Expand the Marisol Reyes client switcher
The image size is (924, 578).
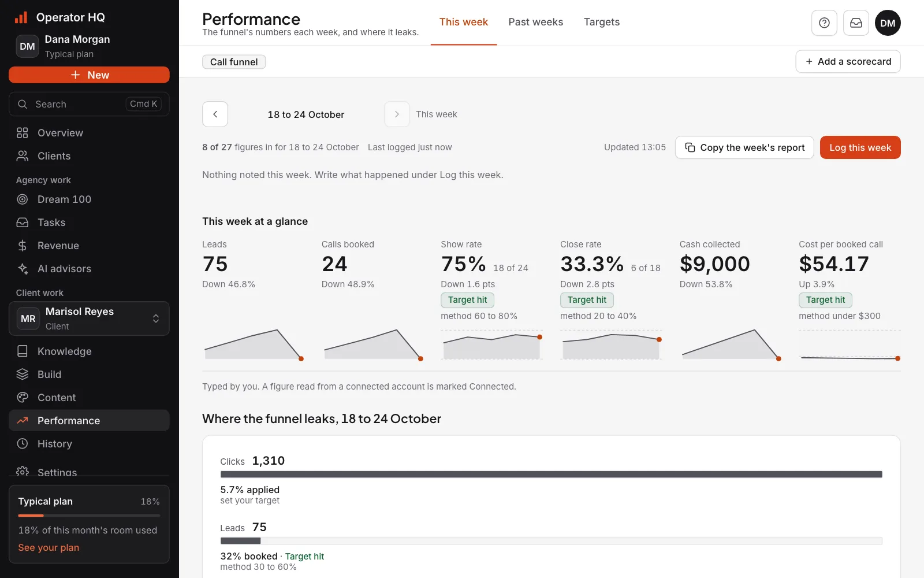[89, 318]
